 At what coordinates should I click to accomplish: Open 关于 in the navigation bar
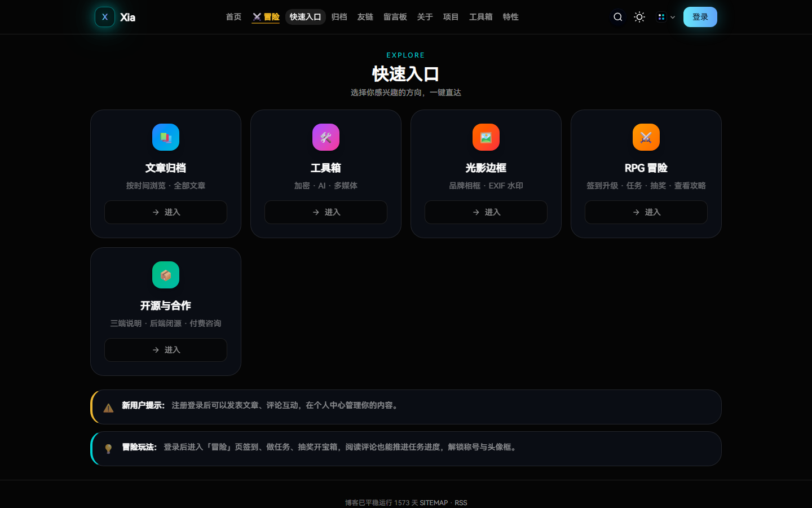[x=425, y=17]
